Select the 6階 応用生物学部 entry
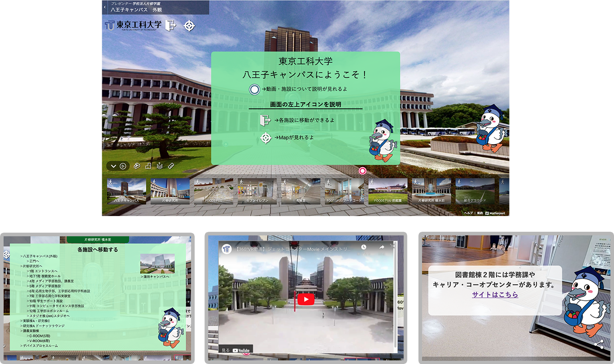This screenshot has width=614, height=364. click(x=58, y=291)
